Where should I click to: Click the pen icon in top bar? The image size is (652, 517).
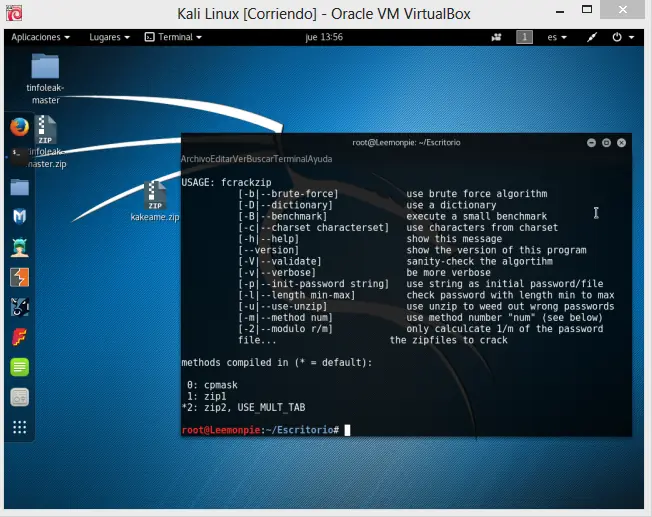[592, 37]
